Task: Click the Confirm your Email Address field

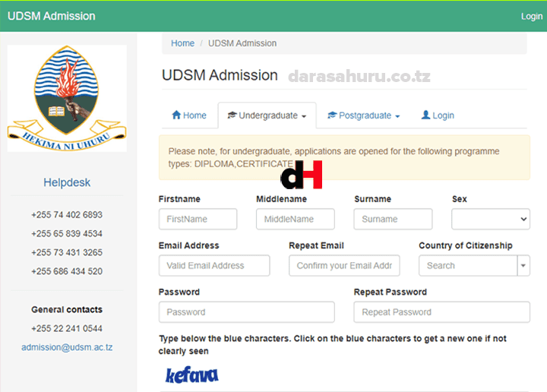Action: 344,265
